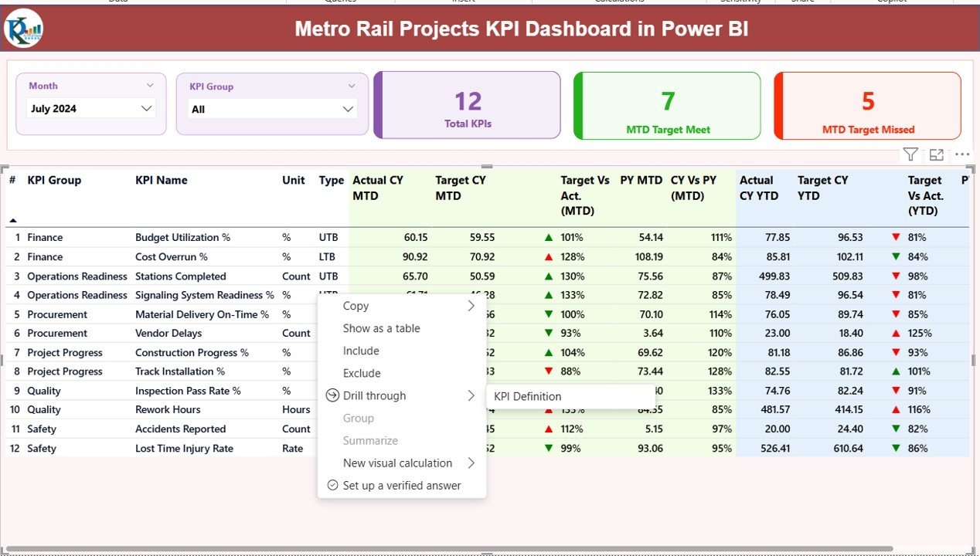Click the MTD Target Meet card
Screen dimensions: 980x556
(x=667, y=106)
